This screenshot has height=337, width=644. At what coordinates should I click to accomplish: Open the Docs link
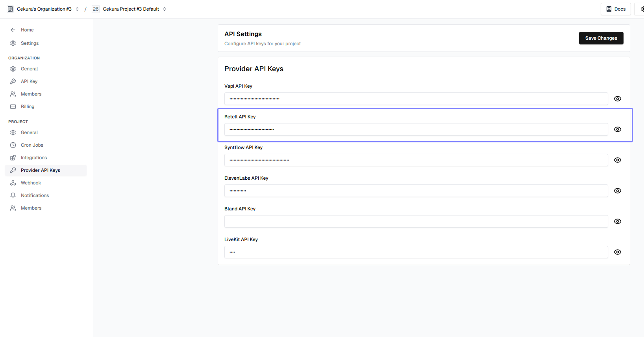pyautogui.click(x=616, y=9)
